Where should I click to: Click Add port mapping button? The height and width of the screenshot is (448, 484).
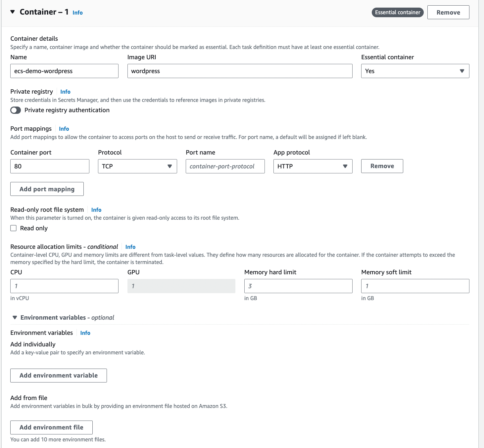pos(47,189)
